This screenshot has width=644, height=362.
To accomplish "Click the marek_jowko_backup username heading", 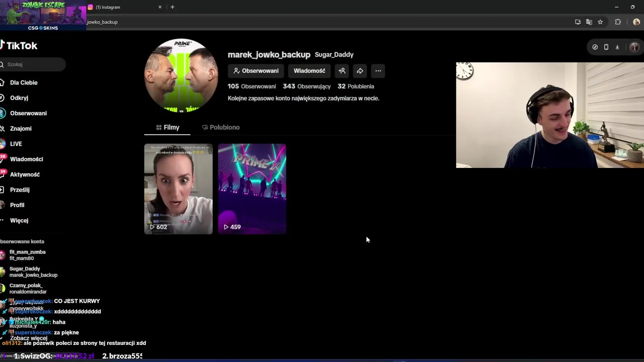I will pos(269,54).
